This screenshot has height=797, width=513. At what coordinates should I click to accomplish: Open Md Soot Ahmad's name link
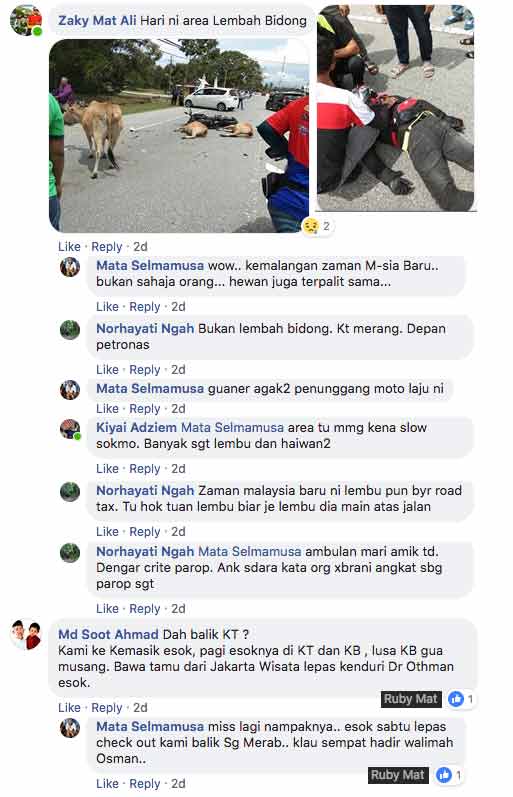(108, 634)
